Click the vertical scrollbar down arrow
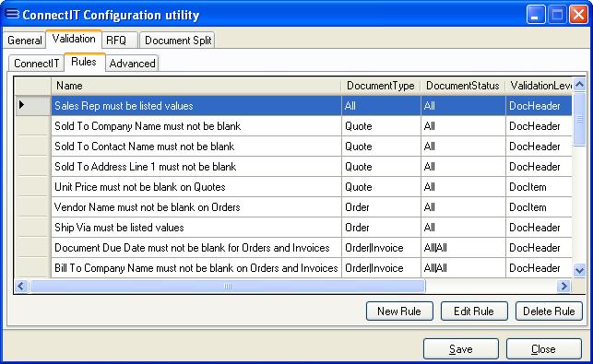This screenshot has width=593, height=364. tap(579, 270)
